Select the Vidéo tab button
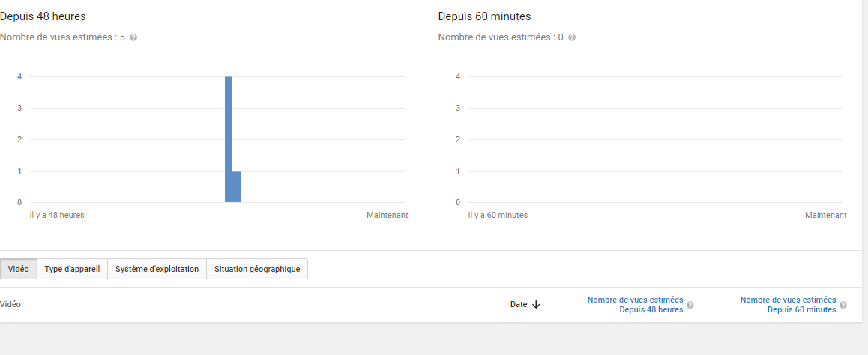Image resolution: width=868 pixels, height=355 pixels. click(18, 269)
